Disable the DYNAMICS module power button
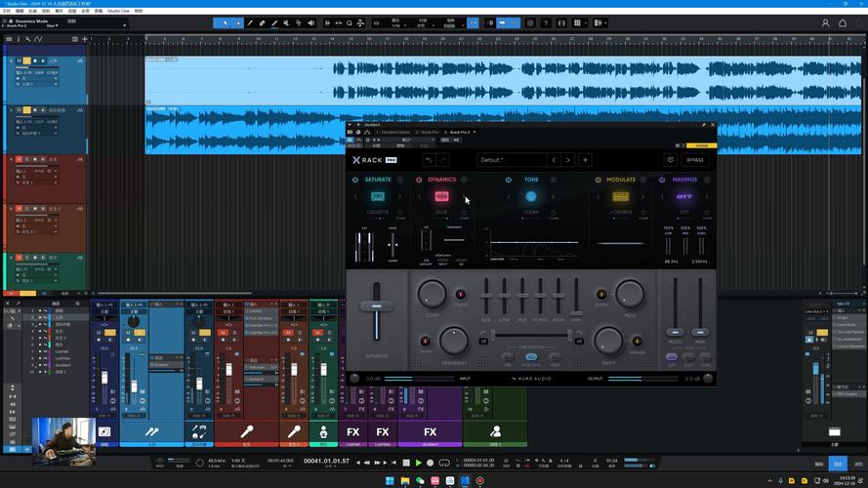 pos(419,180)
